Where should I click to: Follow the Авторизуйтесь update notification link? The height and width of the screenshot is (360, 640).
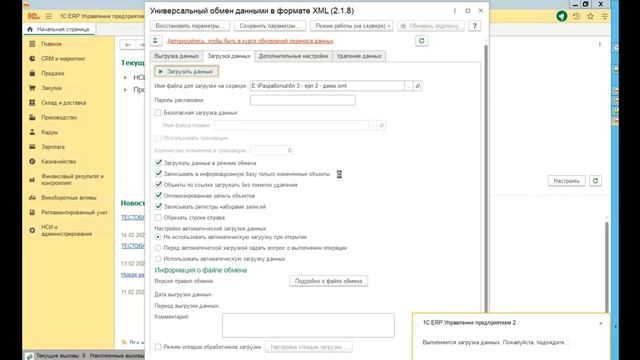tap(250, 41)
